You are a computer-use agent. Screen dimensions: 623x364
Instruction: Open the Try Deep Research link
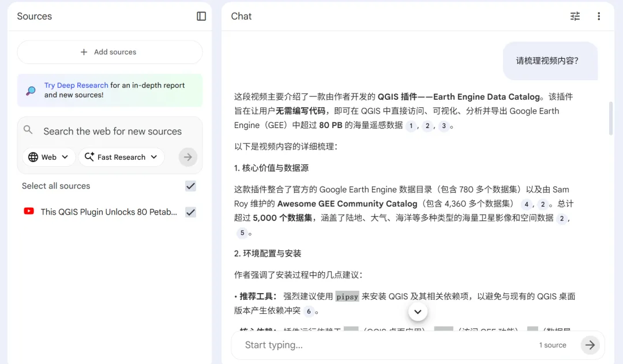76,85
